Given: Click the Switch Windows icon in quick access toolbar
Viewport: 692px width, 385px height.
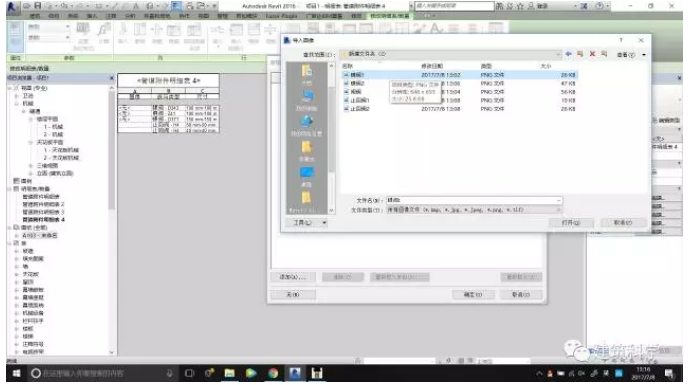Looking at the screenshot, I should point(202,6).
